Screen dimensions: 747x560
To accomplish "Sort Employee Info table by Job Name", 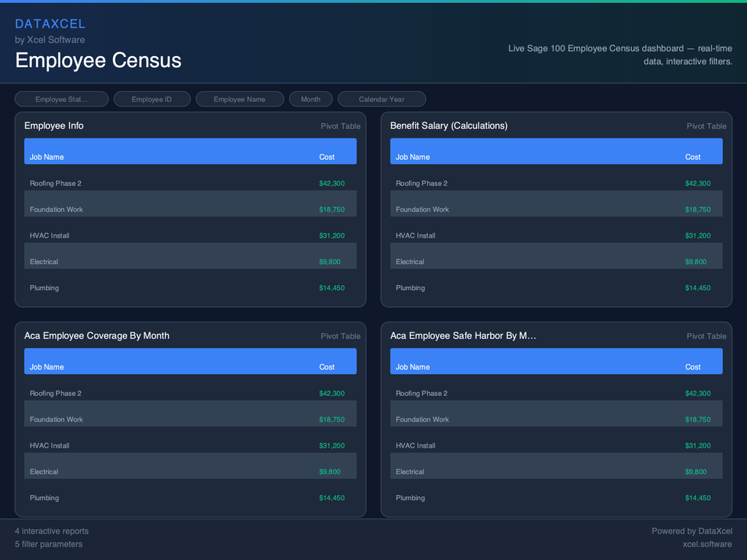I will point(47,157).
